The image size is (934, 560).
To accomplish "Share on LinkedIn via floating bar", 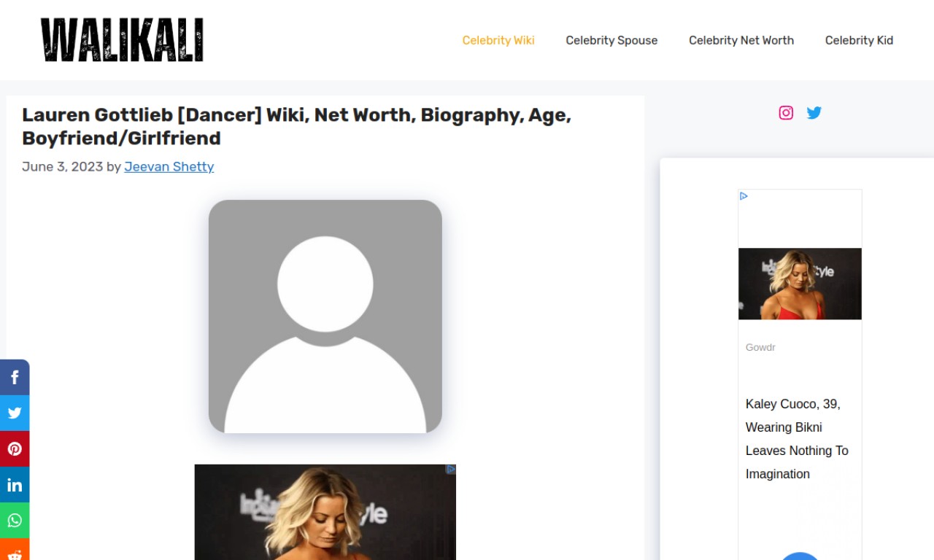I will [x=15, y=485].
